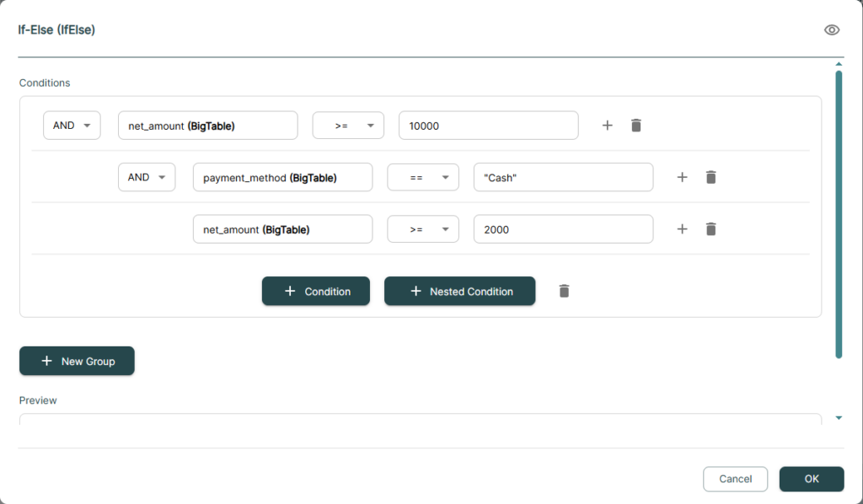
Task: Delete the whole condition group
Action: pos(564,291)
